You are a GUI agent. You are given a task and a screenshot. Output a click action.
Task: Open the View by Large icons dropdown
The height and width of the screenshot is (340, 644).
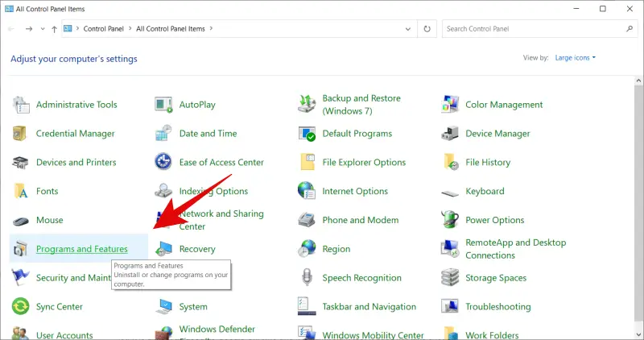coord(575,58)
